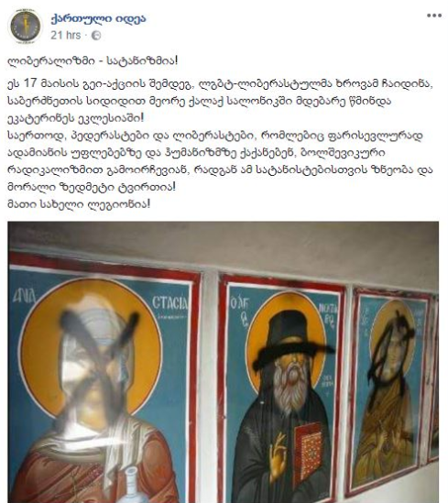
Task: Open the three-dots post options menu
Action: pyautogui.click(x=434, y=16)
